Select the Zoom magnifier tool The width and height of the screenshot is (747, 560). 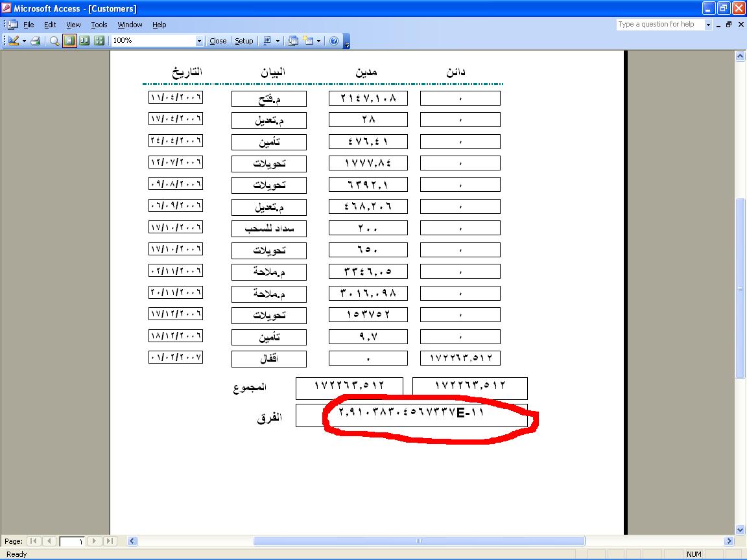[54, 41]
